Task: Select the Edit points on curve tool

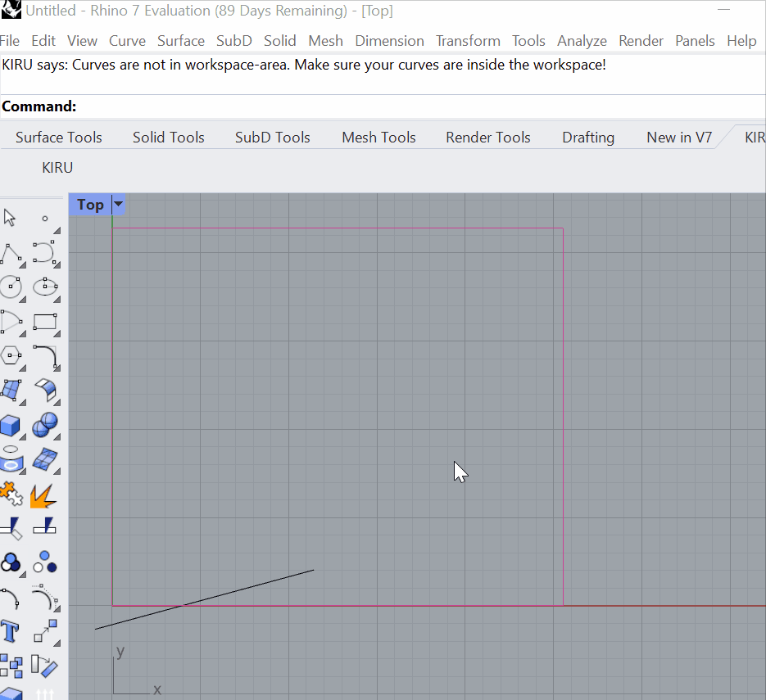Action: pyautogui.click(x=45, y=598)
